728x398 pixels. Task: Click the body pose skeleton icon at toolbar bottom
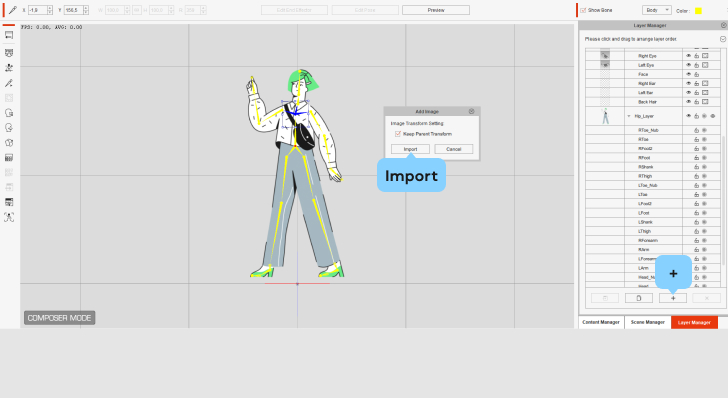[x=9, y=217]
